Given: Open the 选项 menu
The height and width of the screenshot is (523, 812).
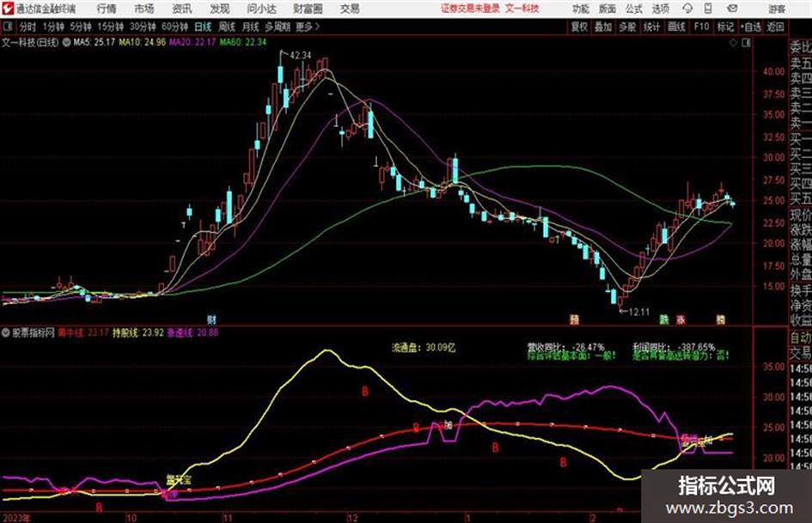Looking at the screenshot, I should 660,9.
